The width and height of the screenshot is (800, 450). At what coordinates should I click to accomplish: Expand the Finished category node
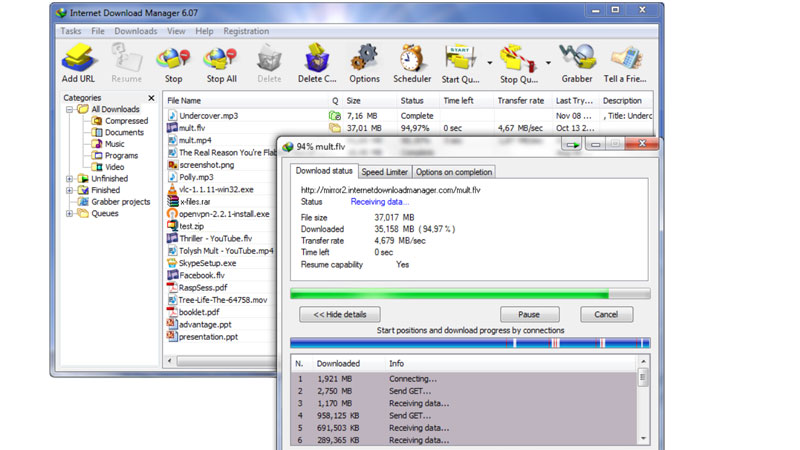click(x=69, y=190)
